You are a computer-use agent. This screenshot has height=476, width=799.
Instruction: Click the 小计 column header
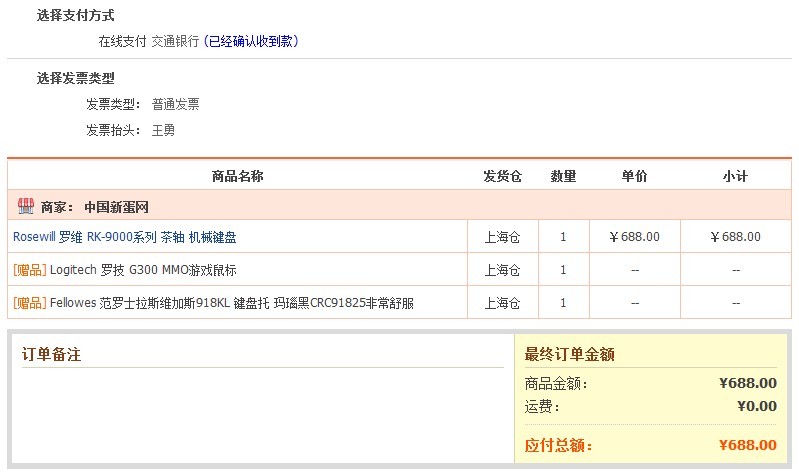point(735,176)
